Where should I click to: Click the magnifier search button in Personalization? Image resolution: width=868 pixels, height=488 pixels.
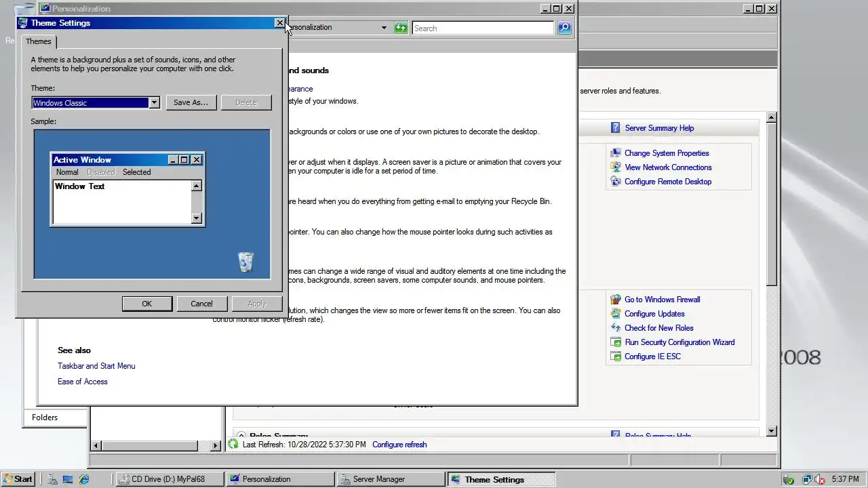pos(564,28)
